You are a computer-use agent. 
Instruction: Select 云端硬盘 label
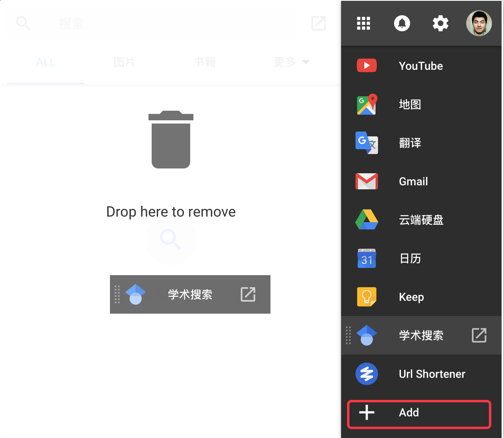421,220
